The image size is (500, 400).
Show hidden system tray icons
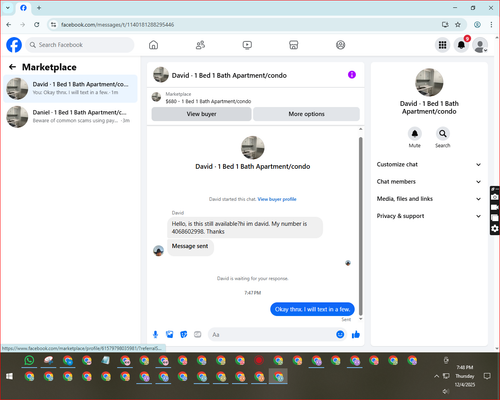436,376
